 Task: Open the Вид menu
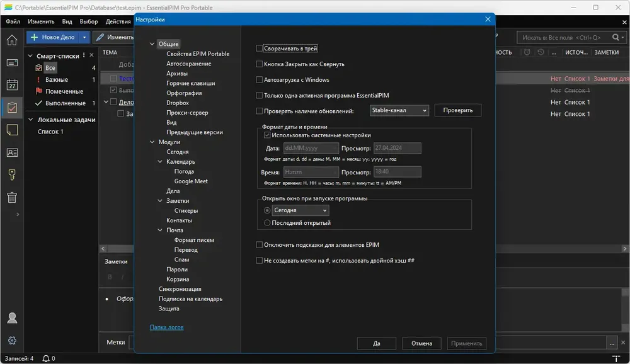[67, 21]
